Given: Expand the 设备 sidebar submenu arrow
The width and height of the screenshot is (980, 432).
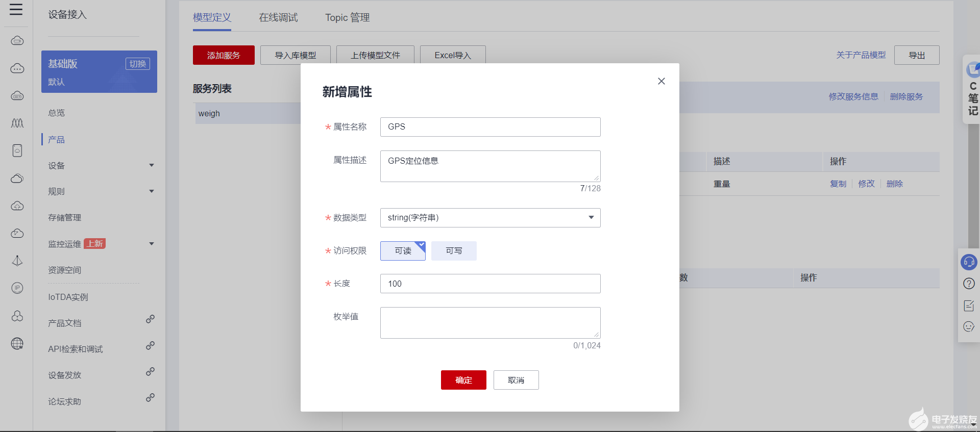Looking at the screenshot, I should point(152,165).
